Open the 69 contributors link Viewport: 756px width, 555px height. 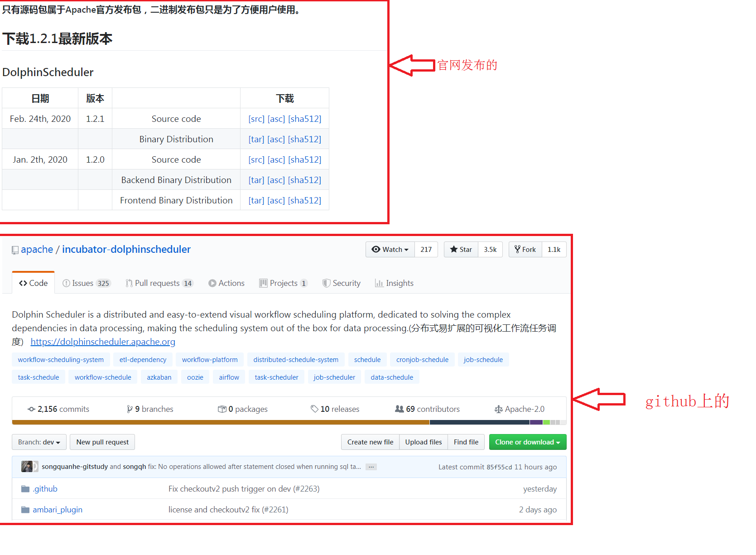tap(428, 409)
